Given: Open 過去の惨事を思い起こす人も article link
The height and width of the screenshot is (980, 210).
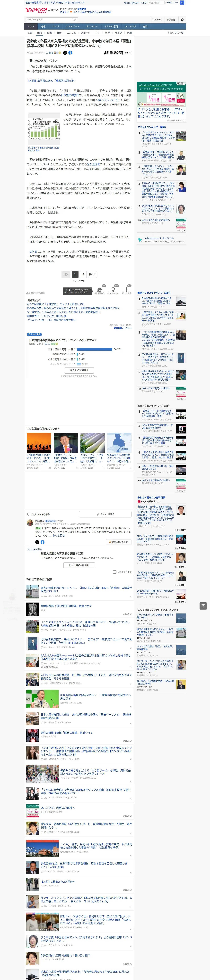Looking at the screenshot, I should [x=86, y=590].
